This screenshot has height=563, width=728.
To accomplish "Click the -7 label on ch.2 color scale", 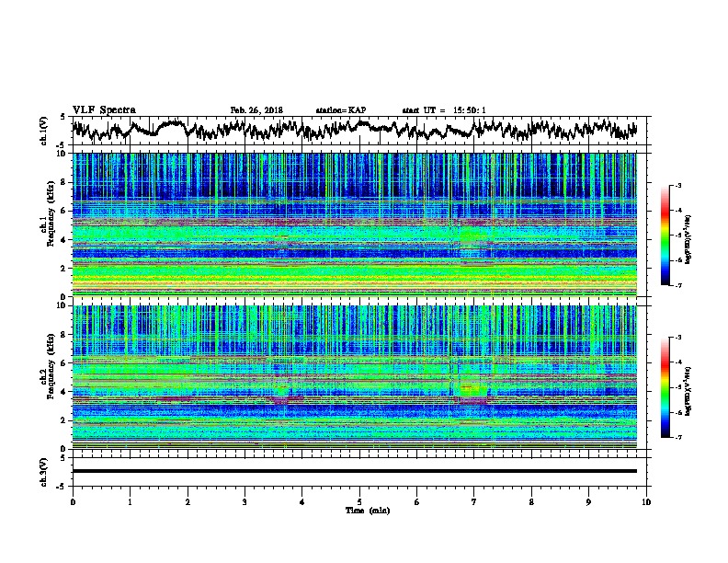I will [678, 438].
